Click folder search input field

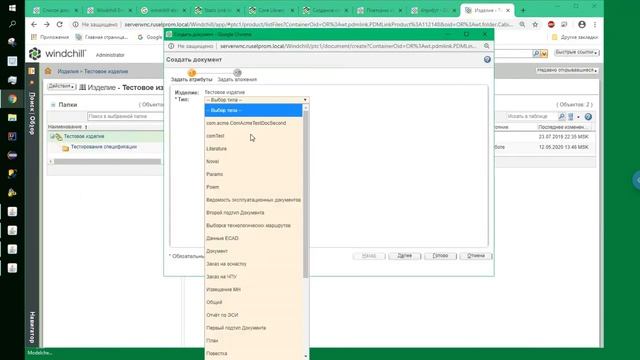[x=124, y=116]
